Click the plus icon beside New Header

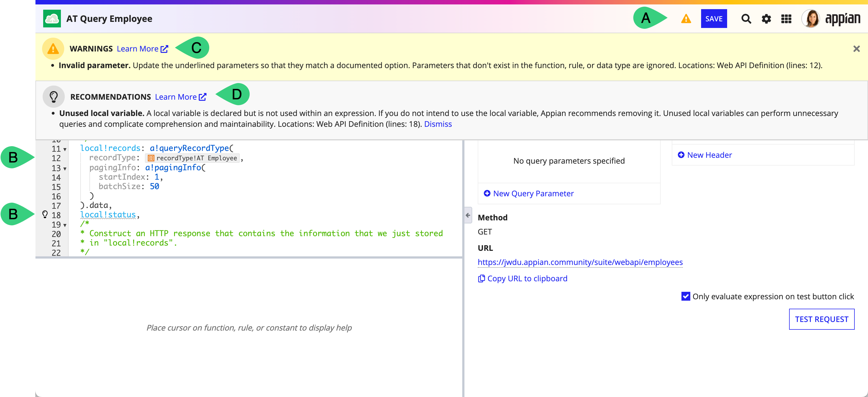click(681, 155)
